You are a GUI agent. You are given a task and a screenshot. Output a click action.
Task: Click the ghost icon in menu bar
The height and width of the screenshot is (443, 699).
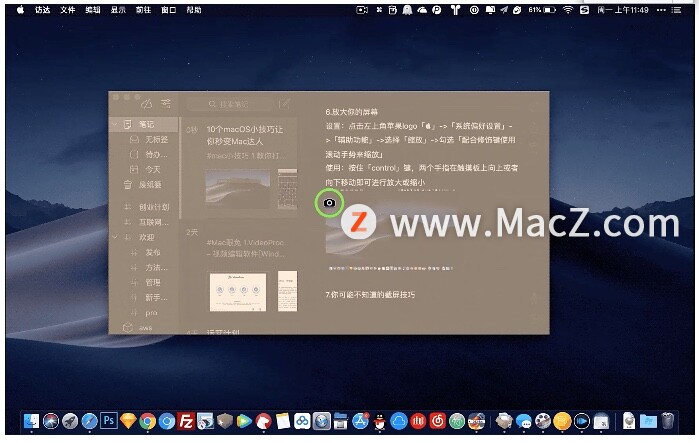[x=407, y=10]
